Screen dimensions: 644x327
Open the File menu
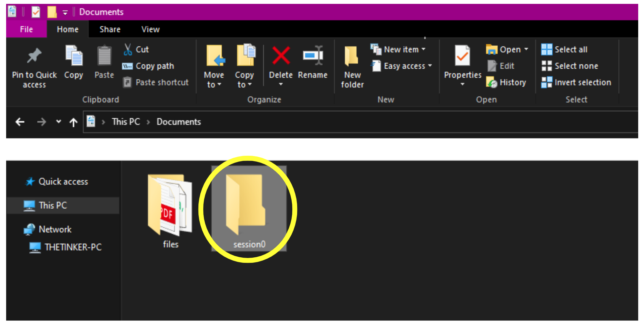pyautogui.click(x=26, y=29)
